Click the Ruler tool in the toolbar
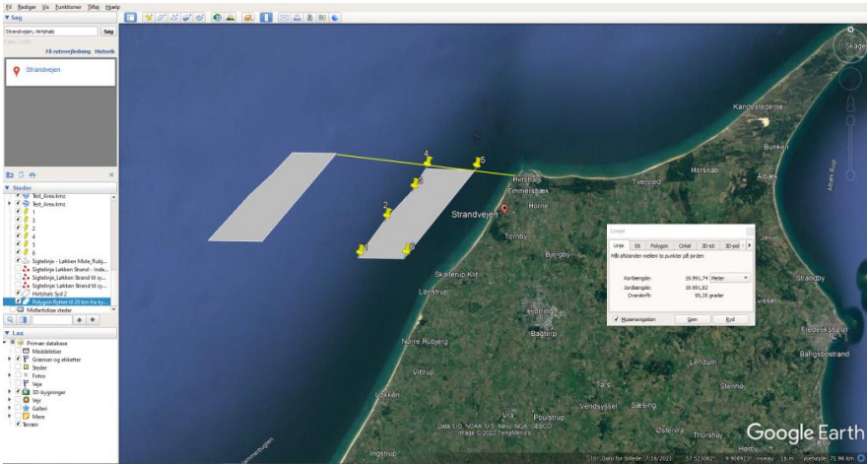The width and height of the screenshot is (868, 464). [265, 18]
